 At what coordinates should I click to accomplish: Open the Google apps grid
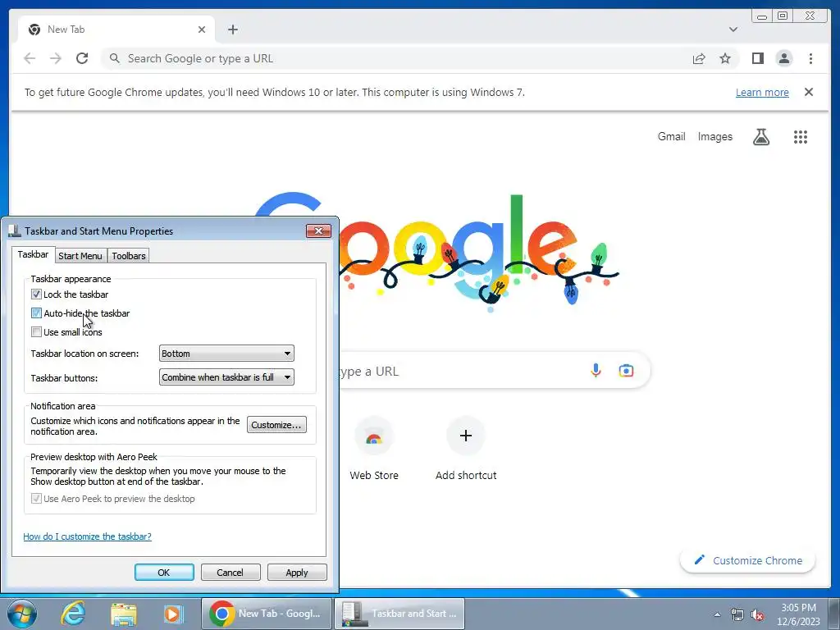click(801, 137)
